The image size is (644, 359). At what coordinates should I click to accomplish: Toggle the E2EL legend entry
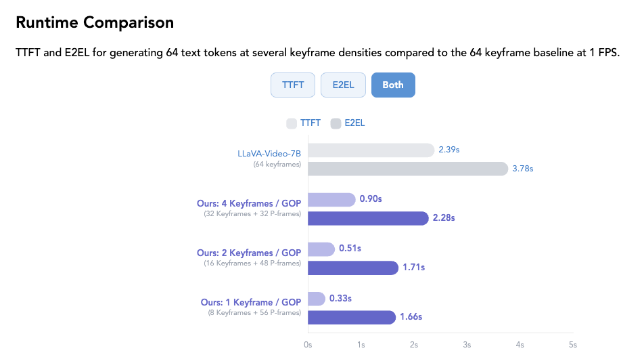point(354,123)
